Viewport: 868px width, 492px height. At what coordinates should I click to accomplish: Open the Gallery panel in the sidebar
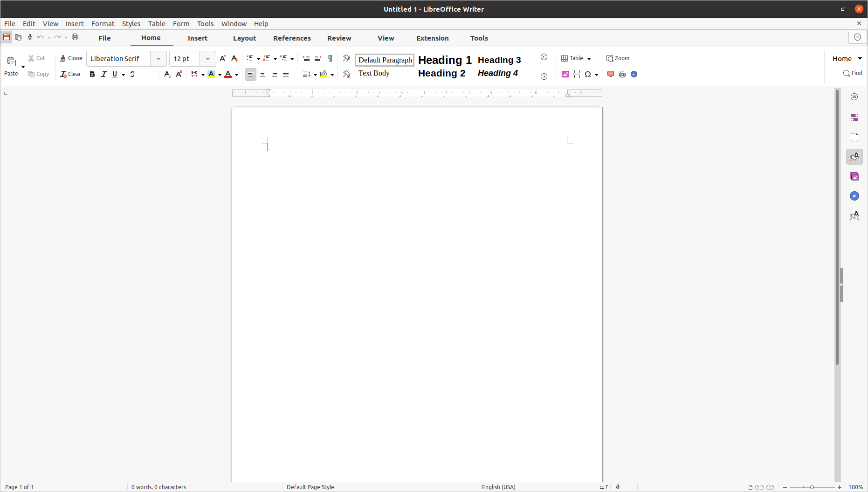click(854, 176)
